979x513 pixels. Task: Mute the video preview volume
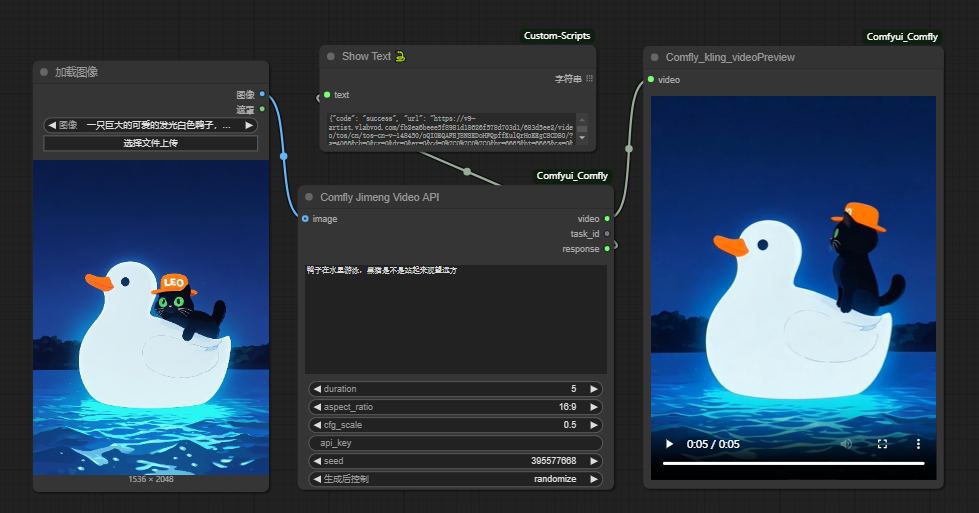(x=846, y=444)
